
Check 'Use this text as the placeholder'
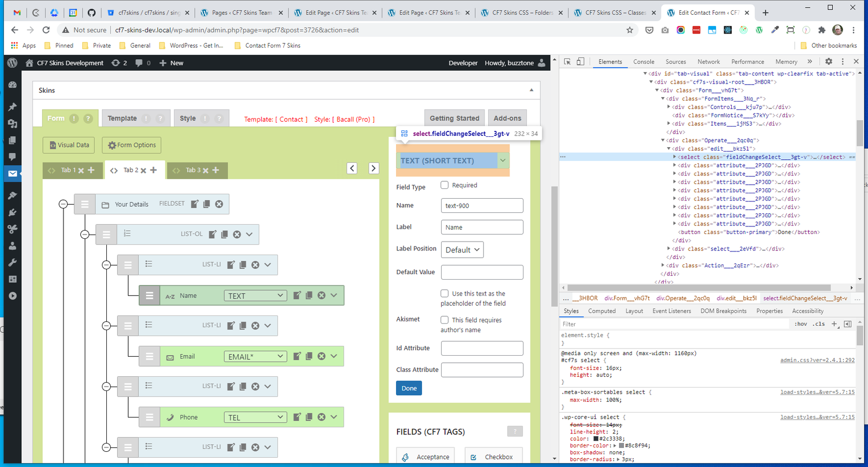pos(445,293)
